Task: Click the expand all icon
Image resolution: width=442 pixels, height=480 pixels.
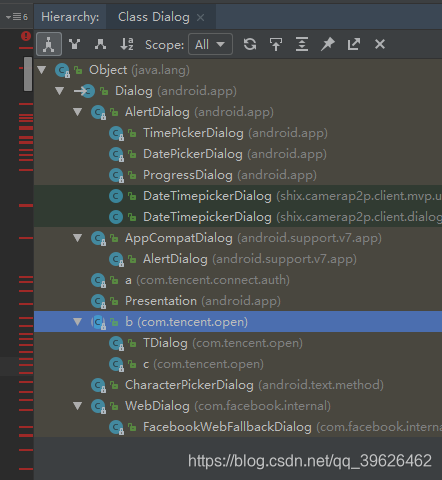Action: point(302,44)
